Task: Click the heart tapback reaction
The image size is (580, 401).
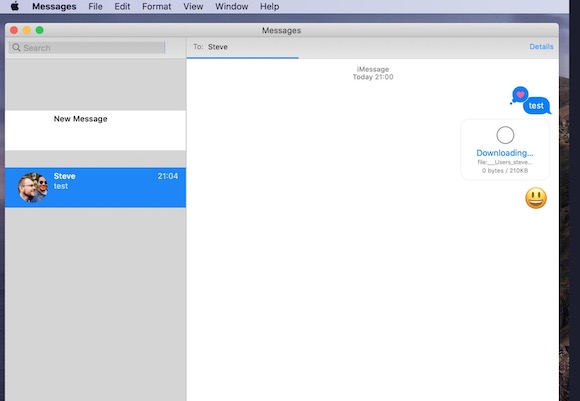Action: [x=520, y=95]
